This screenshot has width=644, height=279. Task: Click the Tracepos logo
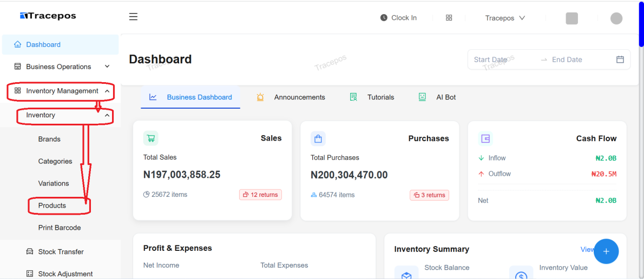click(48, 16)
